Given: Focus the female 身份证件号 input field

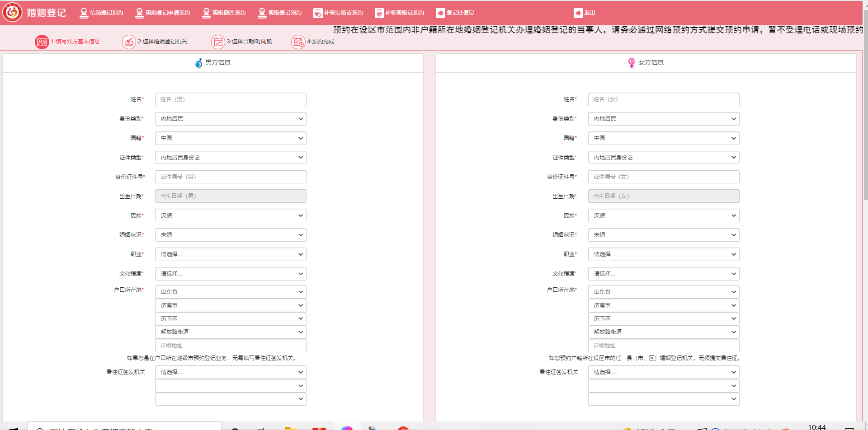Looking at the screenshot, I should coord(663,177).
